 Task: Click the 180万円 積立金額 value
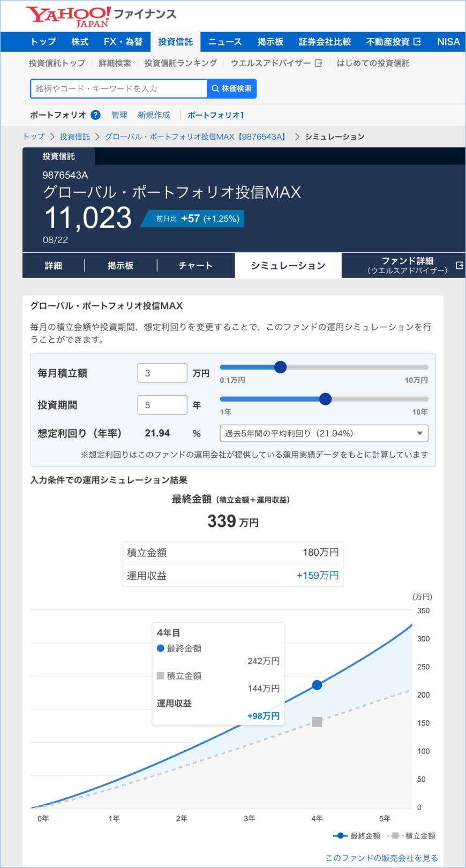pyautogui.click(x=321, y=552)
